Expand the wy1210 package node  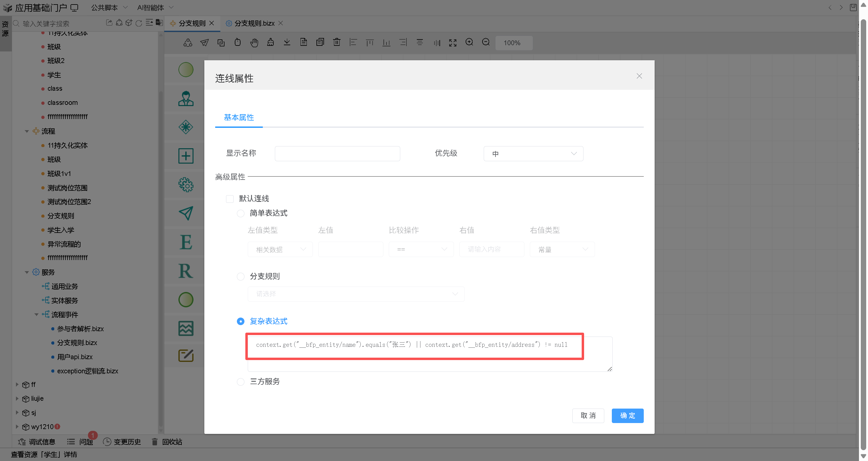(x=17, y=427)
